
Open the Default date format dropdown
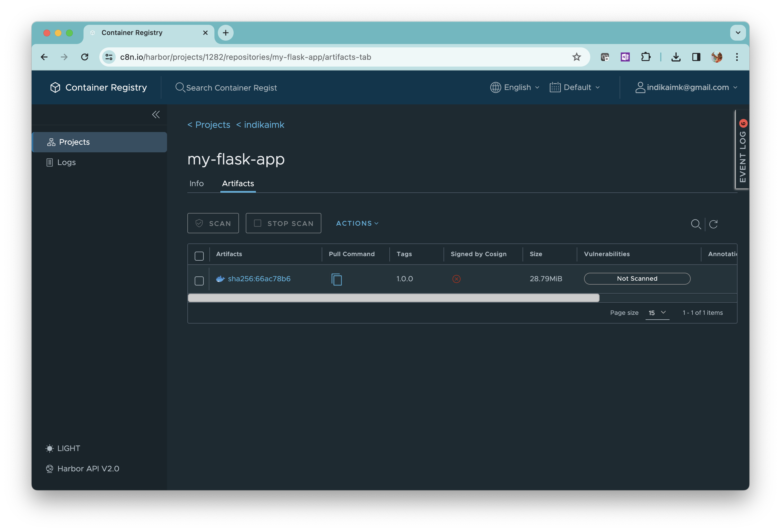coord(575,87)
